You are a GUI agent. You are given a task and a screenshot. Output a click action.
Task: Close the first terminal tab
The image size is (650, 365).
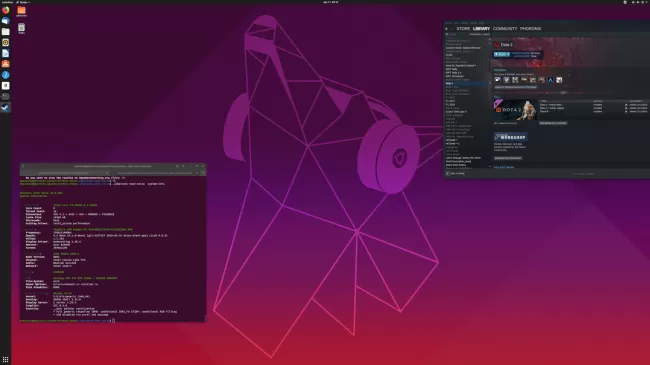107,173
